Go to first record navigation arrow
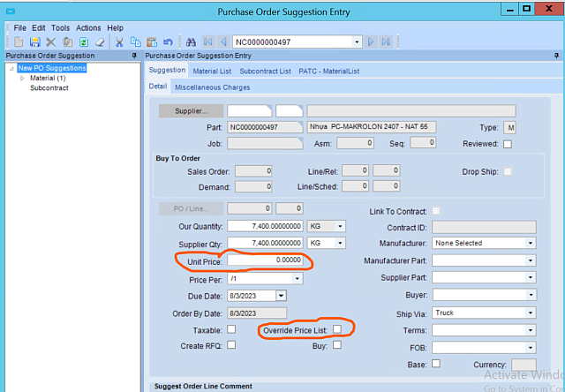Image resolution: width=565 pixels, height=392 pixels. 208,42
